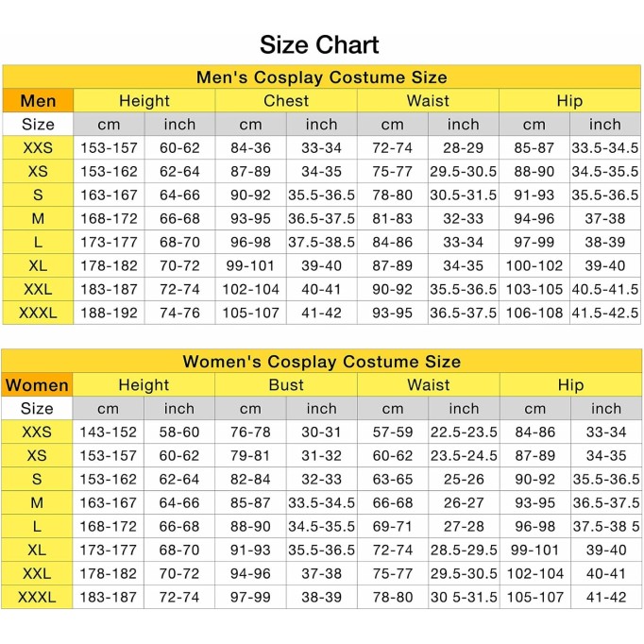The width and height of the screenshot is (644, 644).
Task: Select the XXXL row label in women's table
Action: (38, 598)
